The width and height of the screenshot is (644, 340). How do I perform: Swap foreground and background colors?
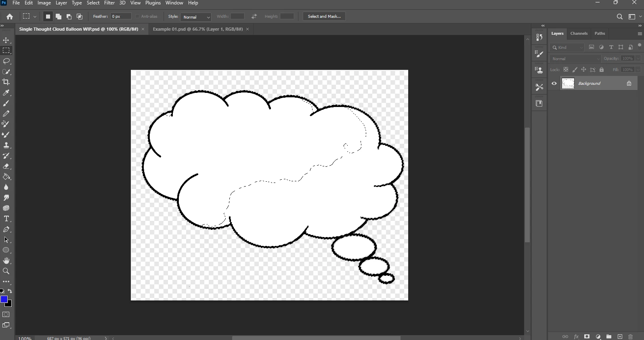[x=10, y=291]
